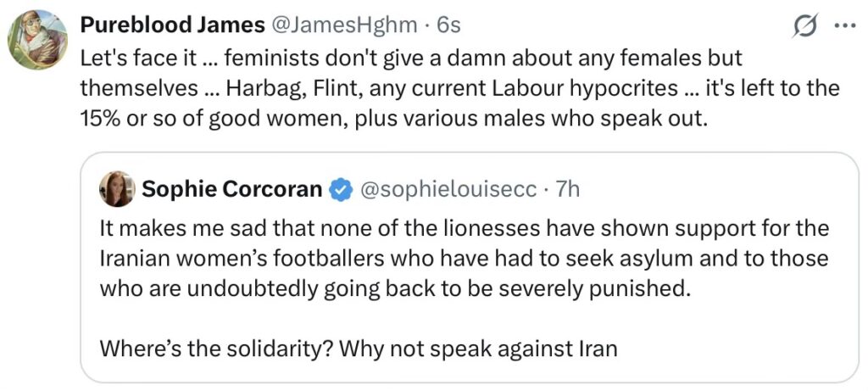
Task: Click the line starting "Let's face it"
Action: [411, 59]
